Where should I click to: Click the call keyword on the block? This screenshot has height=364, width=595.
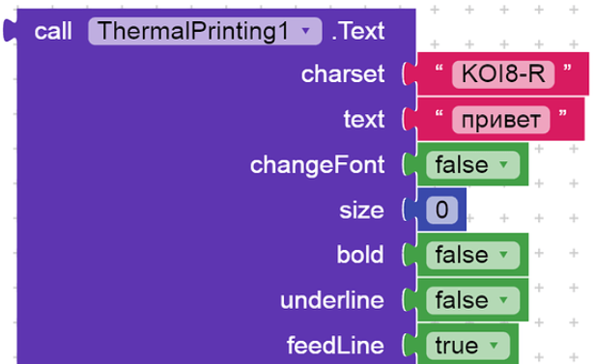pos(53,31)
